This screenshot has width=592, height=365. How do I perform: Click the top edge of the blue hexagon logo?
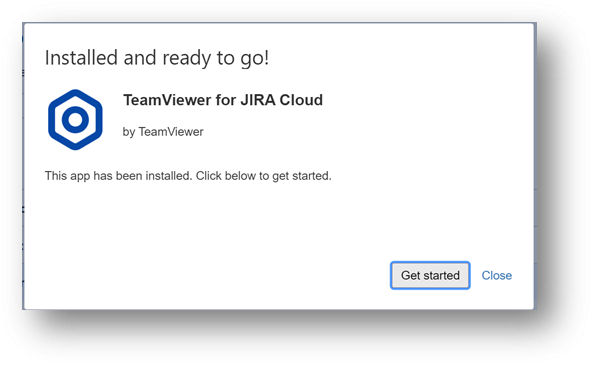tap(75, 92)
